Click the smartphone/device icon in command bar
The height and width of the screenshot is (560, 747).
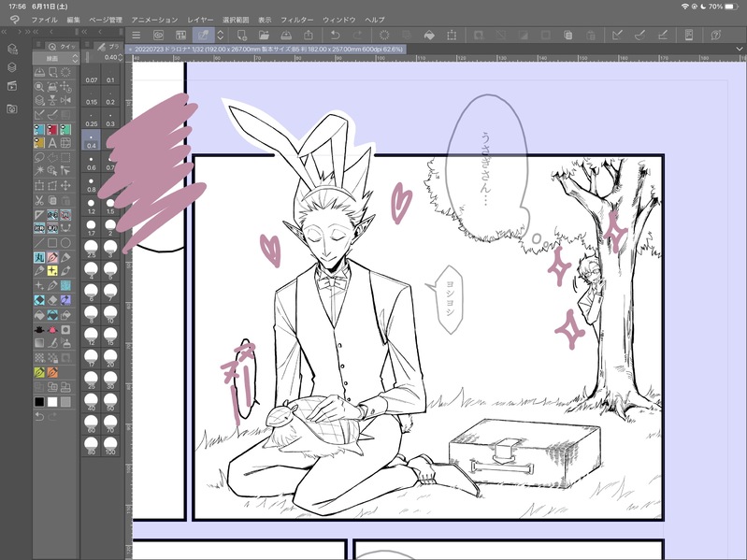(x=688, y=35)
